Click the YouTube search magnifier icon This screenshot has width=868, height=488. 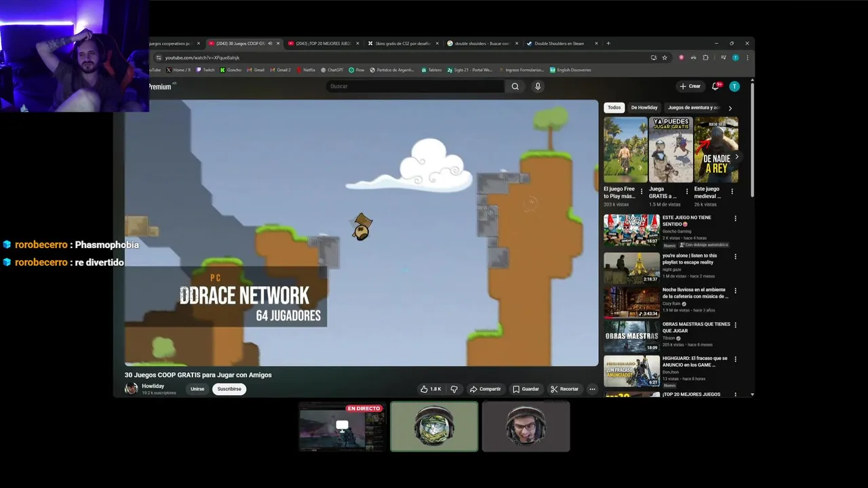click(x=515, y=86)
